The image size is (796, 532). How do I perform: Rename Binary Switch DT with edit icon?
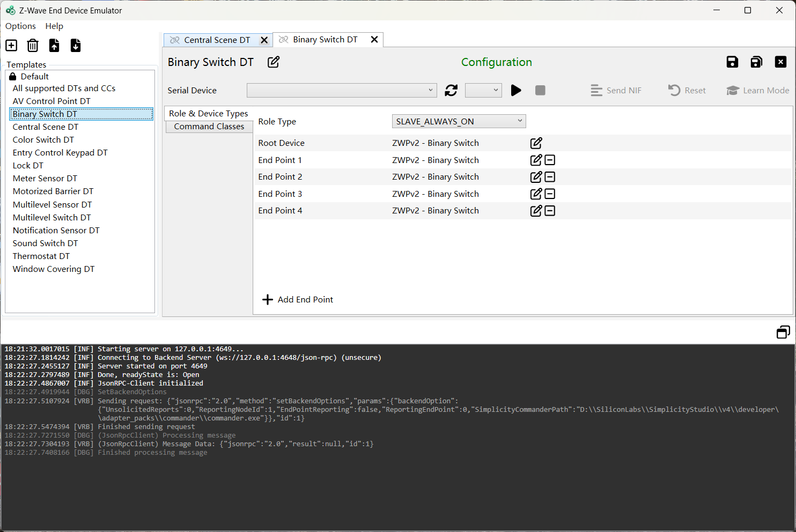click(274, 62)
